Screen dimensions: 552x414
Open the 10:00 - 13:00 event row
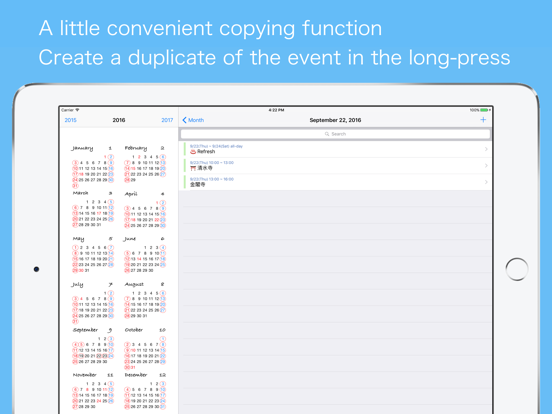click(x=335, y=165)
